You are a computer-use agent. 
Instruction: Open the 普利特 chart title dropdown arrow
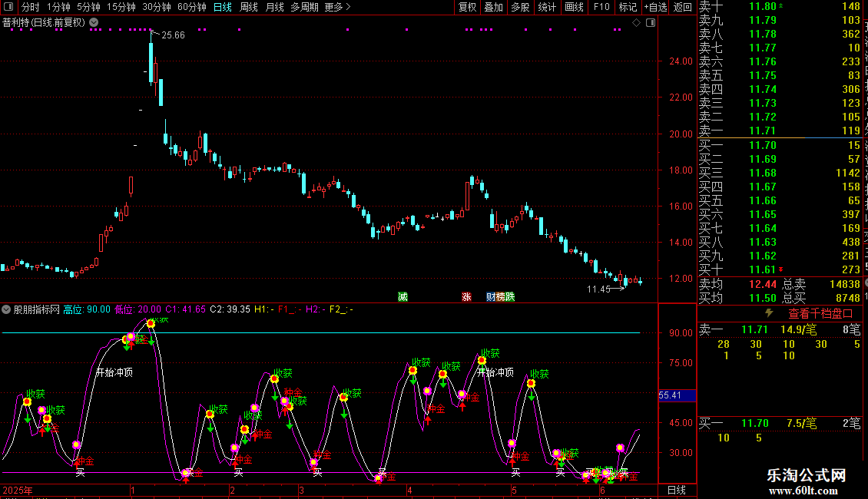(94, 22)
